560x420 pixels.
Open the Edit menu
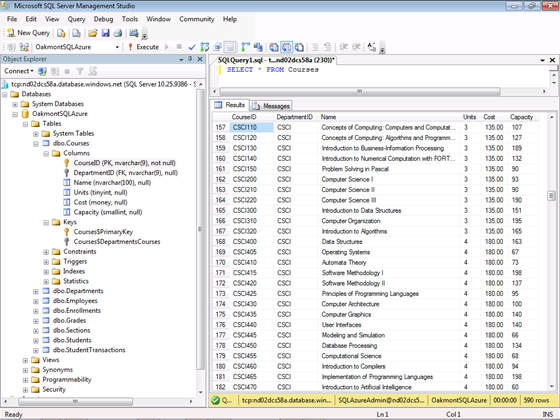pos(31,19)
